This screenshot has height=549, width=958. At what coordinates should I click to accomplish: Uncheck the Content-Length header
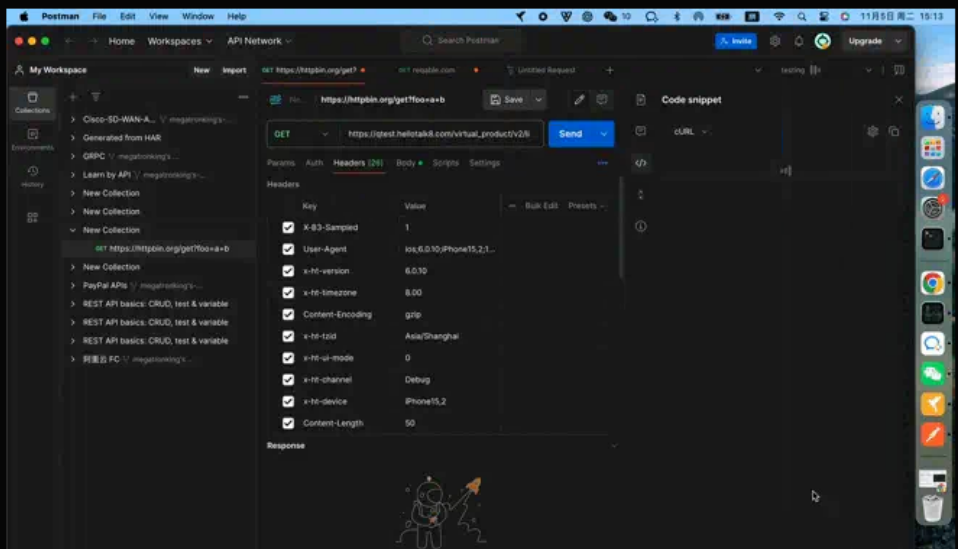[288, 423]
